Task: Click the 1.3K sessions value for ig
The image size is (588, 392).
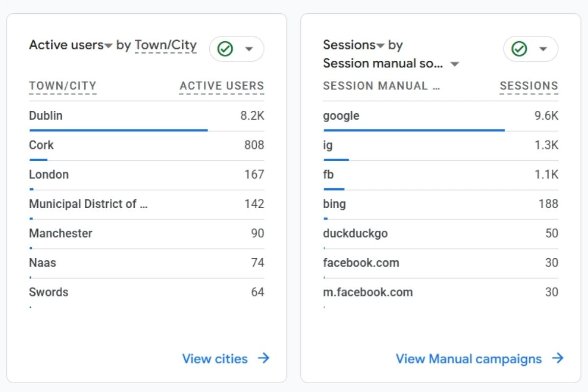Action: (546, 145)
